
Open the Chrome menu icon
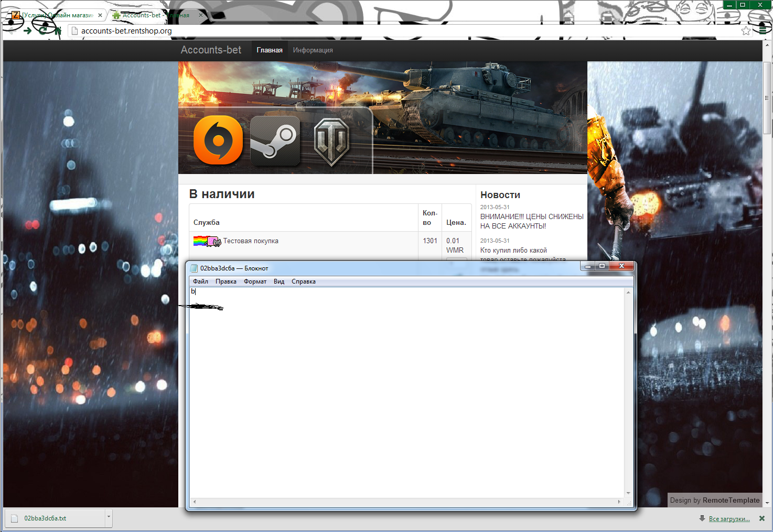[x=763, y=30]
